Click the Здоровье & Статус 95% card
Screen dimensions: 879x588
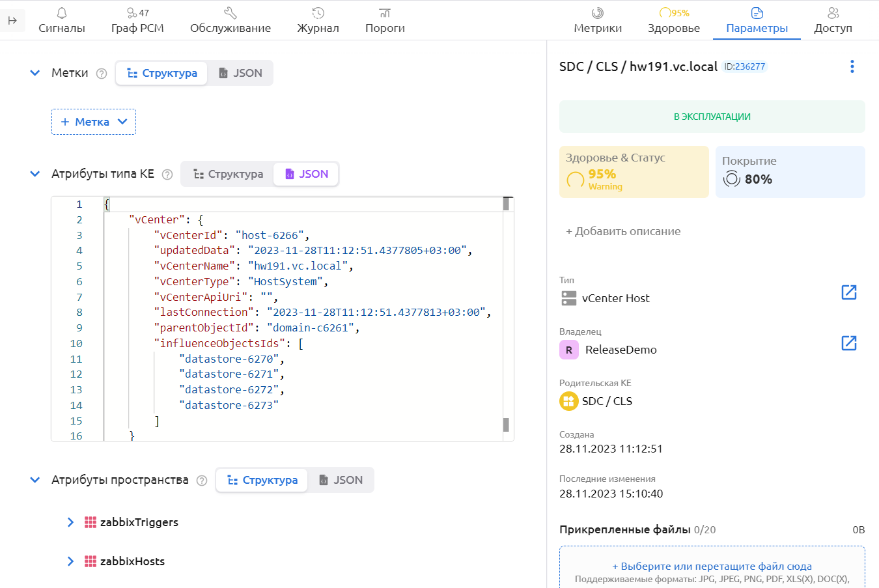634,172
